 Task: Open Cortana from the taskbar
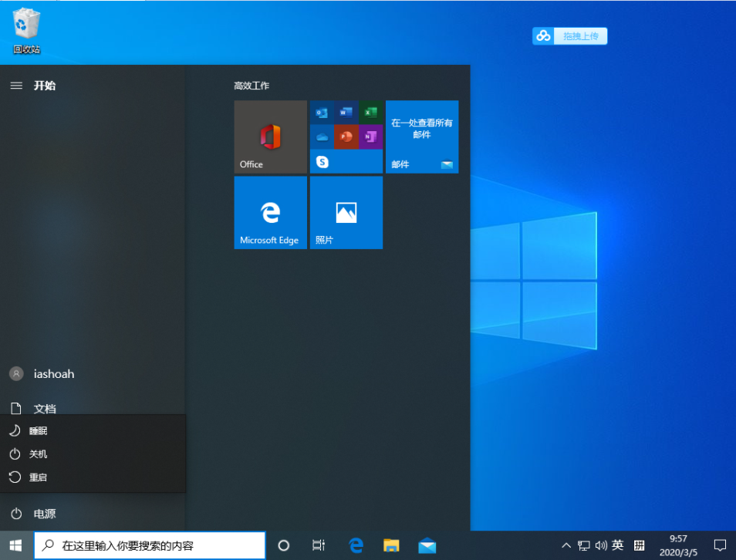tap(283, 545)
